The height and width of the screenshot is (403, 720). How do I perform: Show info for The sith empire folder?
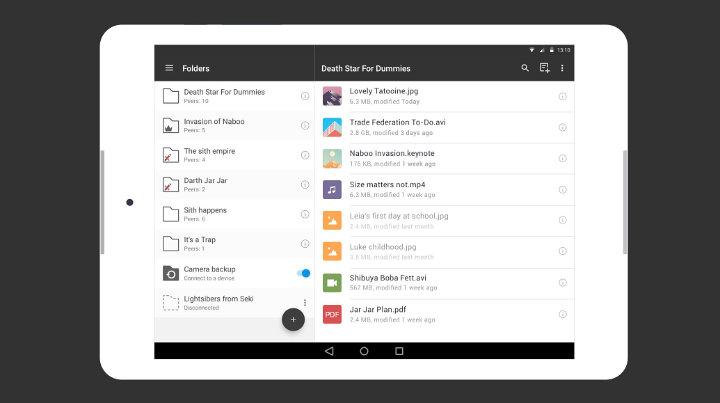coord(305,155)
